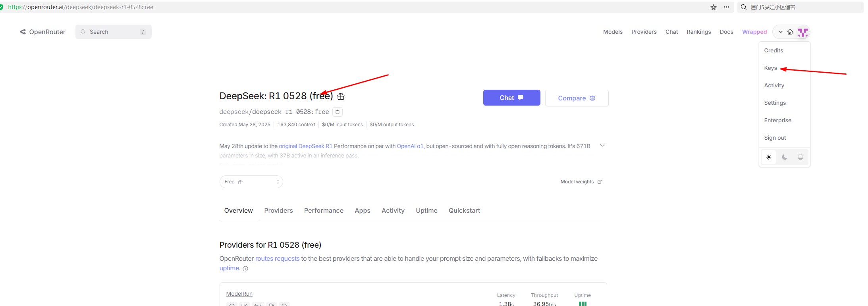Image resolution: width=868 pixels, height=306 pixels.
Task: Click the home icon in account pill
Action: 790,32
